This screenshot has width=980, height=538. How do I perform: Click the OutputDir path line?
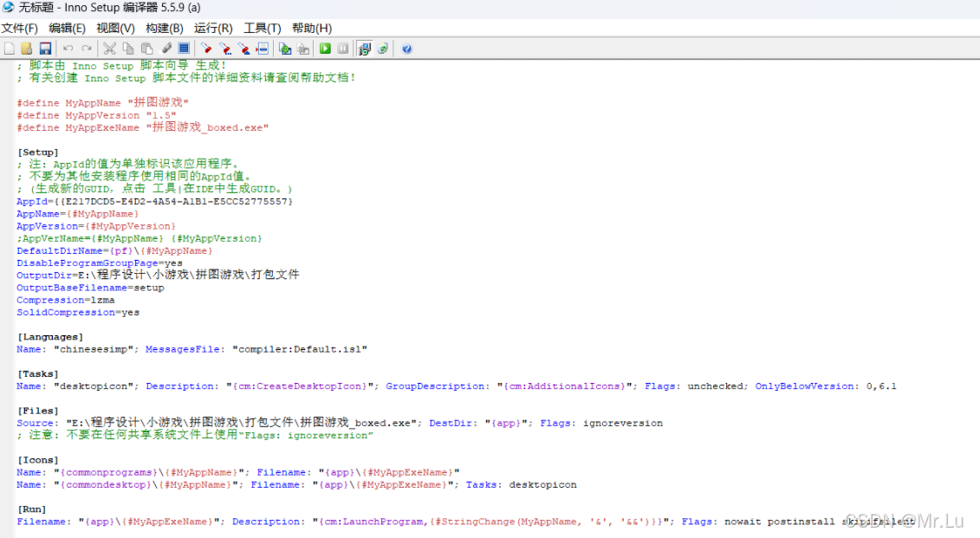pyautogui.click(x=158, y=275)
